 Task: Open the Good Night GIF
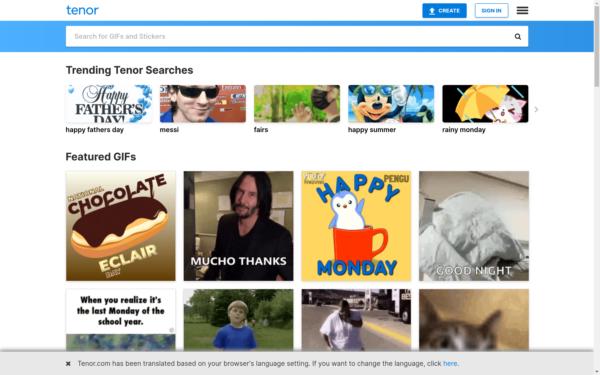pos(474,226)
